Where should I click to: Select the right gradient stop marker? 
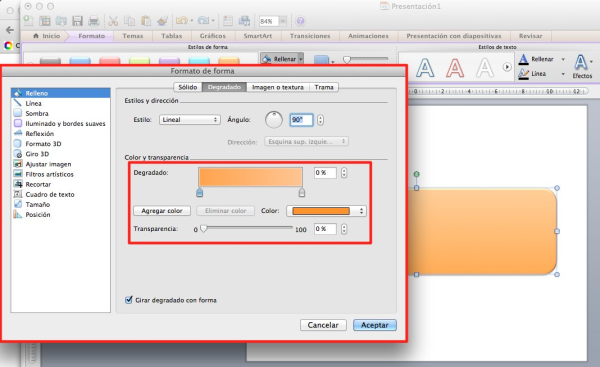pos(302,192)
